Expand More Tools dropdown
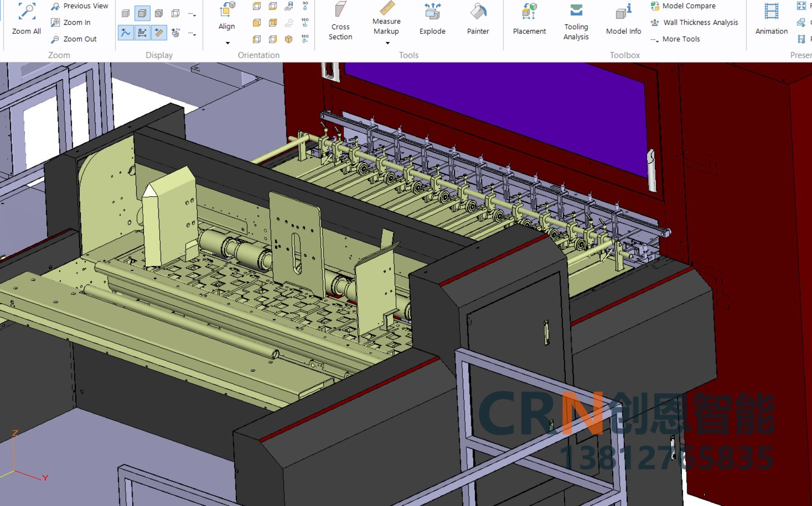The image size is (812, 506). coord(675,39)
